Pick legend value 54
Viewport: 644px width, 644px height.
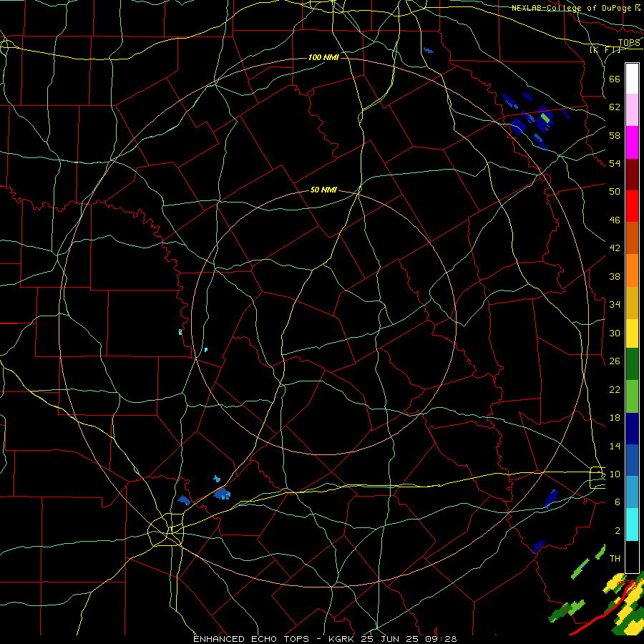click(615, 163)
